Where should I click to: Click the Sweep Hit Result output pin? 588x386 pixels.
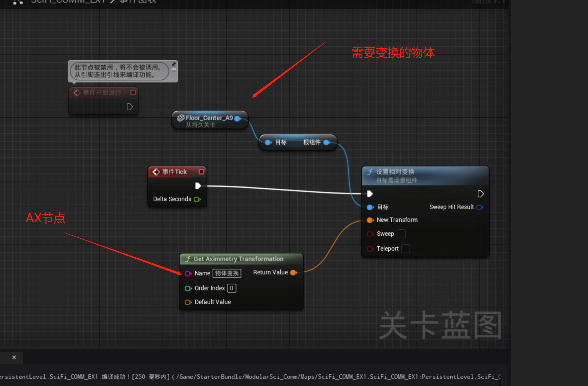(480, 207)
